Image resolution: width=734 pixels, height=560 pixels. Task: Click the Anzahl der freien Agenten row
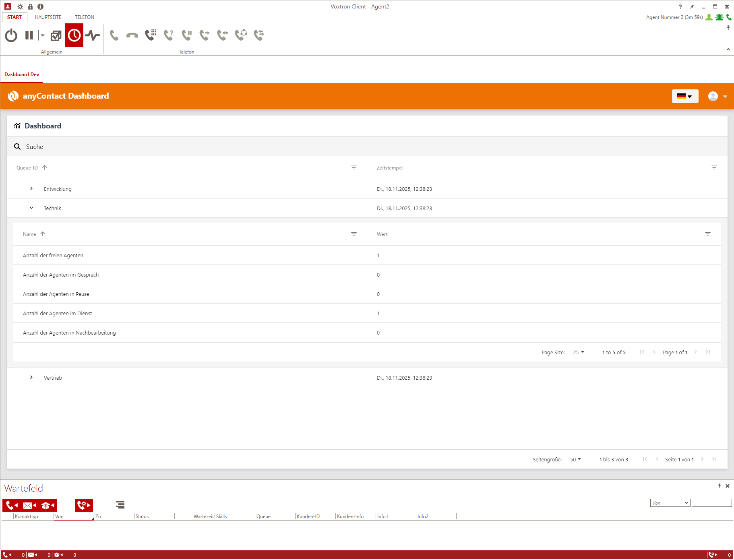(367, 255)
